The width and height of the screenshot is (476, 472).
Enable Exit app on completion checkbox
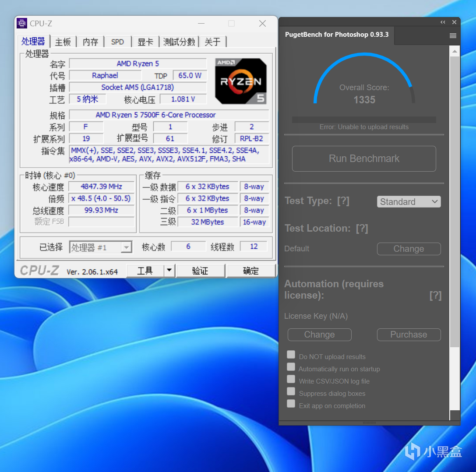click(291, 403)
